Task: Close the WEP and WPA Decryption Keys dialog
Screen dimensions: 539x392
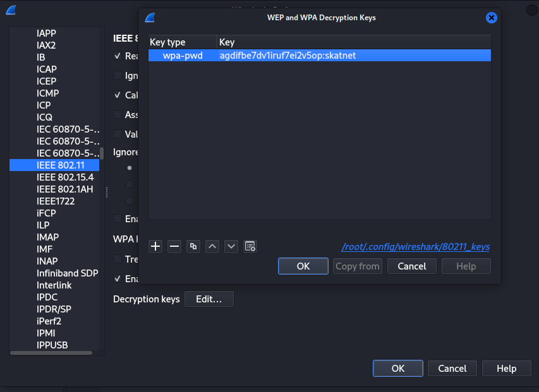Action: point(491,18)
